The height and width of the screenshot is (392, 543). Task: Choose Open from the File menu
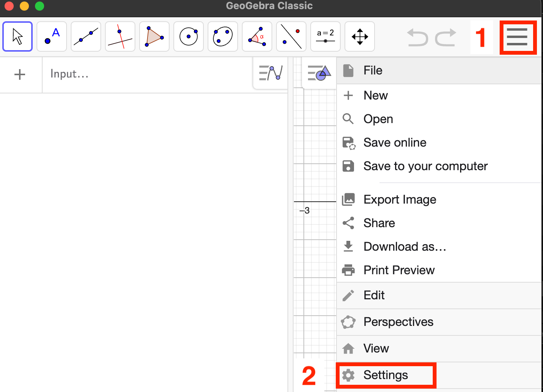pos(439,119)
